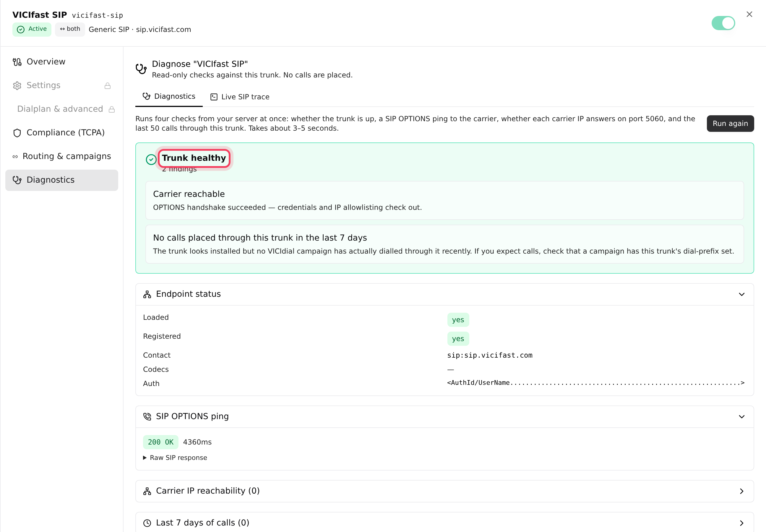This screenshot has width=766, height=532.
Task: Click the Routing link icon
Action: click(x=15, y=157)
